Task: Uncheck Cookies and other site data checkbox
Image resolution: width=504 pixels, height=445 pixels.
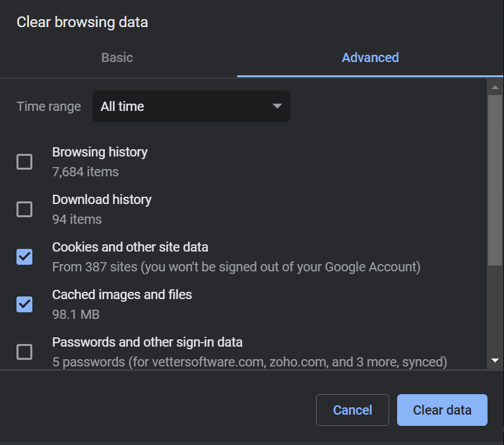Action: tap(24, 257)
